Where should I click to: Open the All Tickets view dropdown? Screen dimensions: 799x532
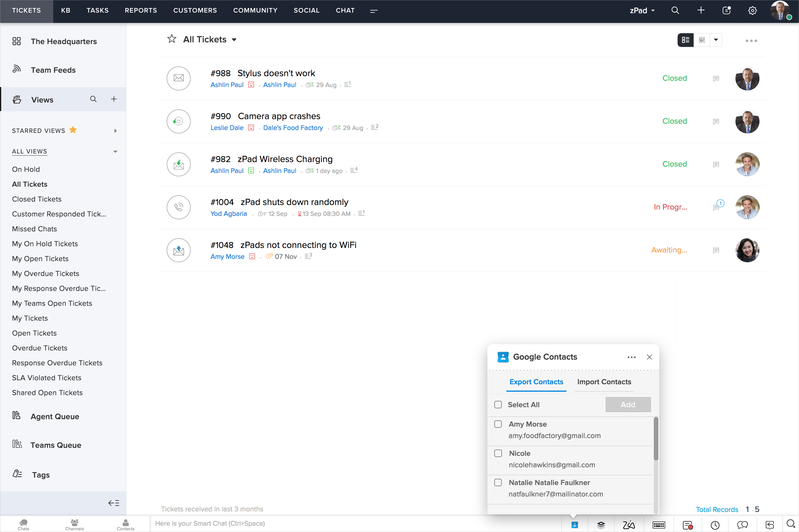pyautogui.click(x=234, y=40)
